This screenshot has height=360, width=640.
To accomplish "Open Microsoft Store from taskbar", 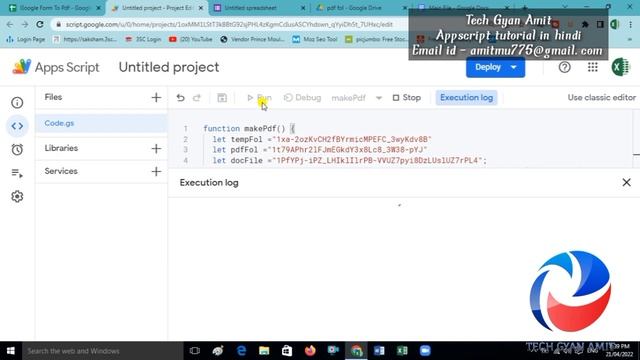I will click(x=287, y=351).
